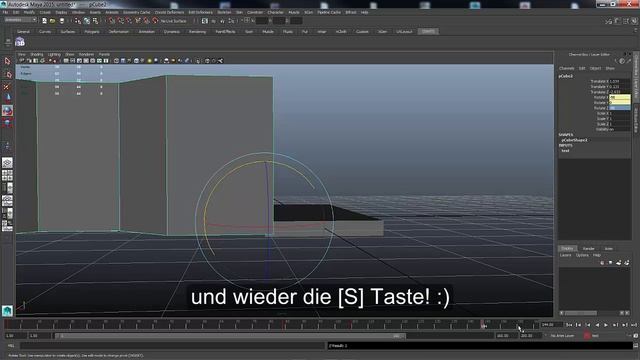Choose the Lasso select tool
The width and height of the screenshot is (640, 360).
coord(7,74)
